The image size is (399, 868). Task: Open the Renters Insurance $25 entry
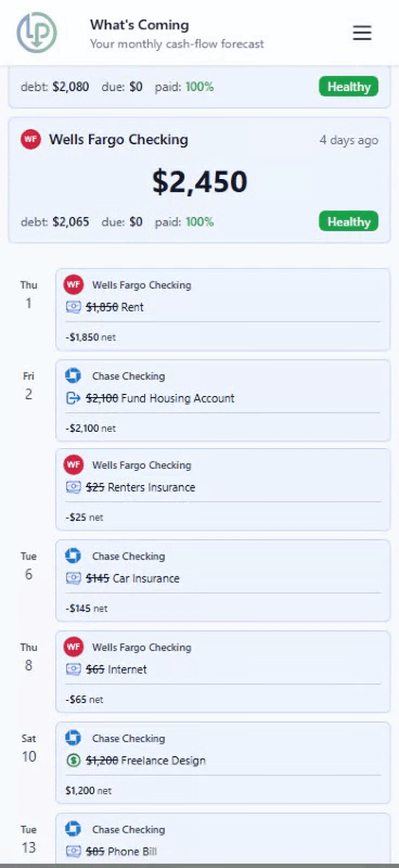click(140, 488)
